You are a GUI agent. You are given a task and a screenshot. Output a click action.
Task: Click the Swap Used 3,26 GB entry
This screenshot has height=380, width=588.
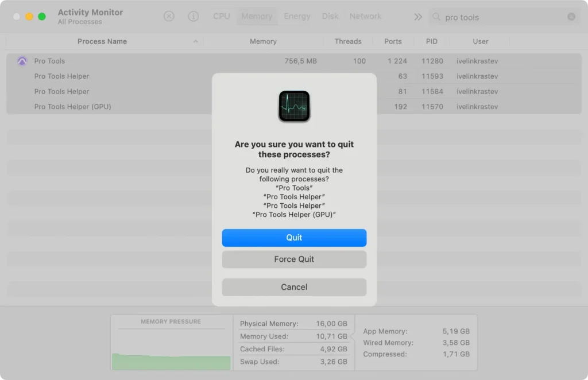pyautogui.click(x=293, y=362)
